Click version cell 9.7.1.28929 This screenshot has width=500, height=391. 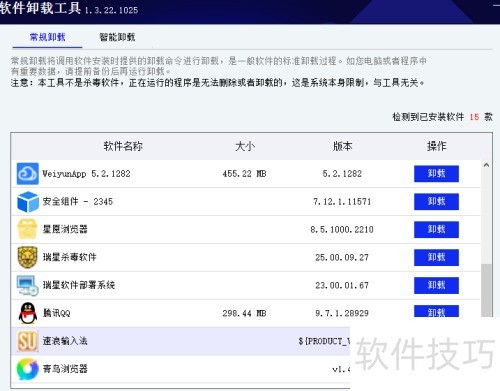click(342, 313)
